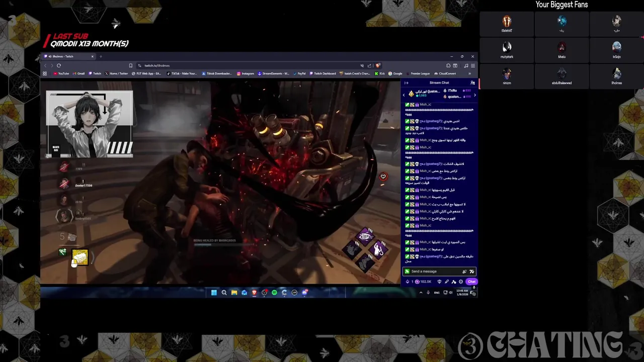Open the Kick bookmark
Viewport: 644px width, 362px height.
(x=380, y=73)
